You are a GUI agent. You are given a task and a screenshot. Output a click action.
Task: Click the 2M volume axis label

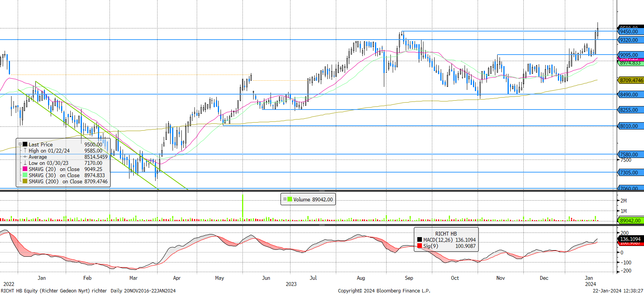tap(624, 201)
